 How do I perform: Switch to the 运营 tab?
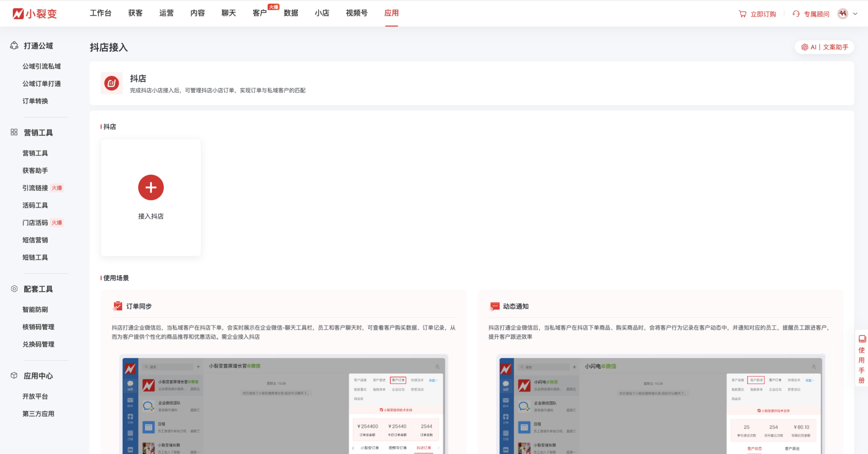167,13
